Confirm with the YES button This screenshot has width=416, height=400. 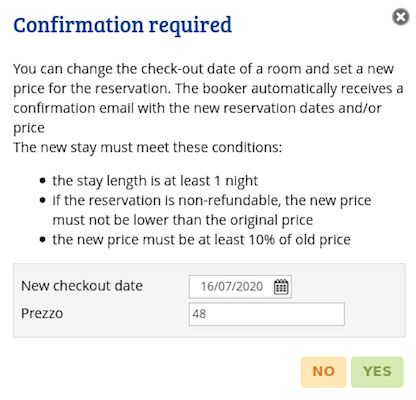click(x=377, y=372)
